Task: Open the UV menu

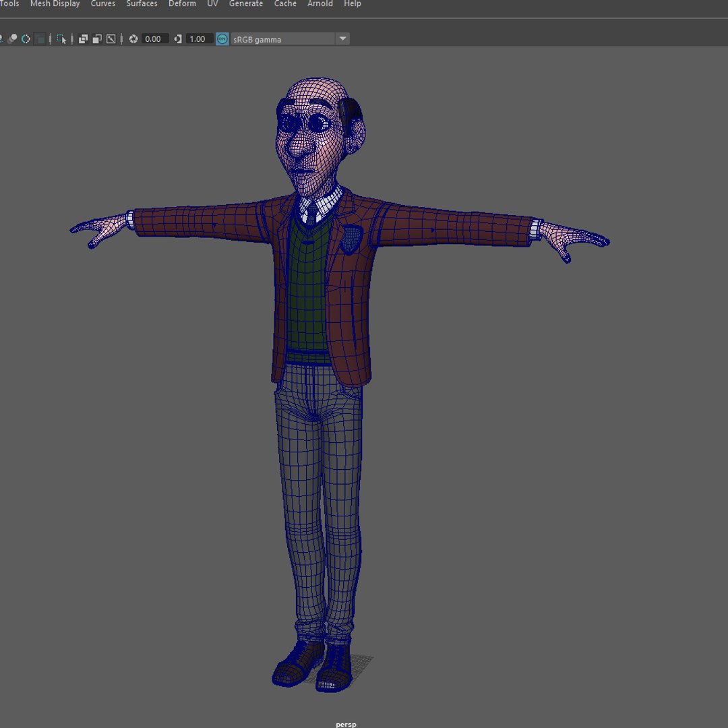Action: tap(212, 4)
